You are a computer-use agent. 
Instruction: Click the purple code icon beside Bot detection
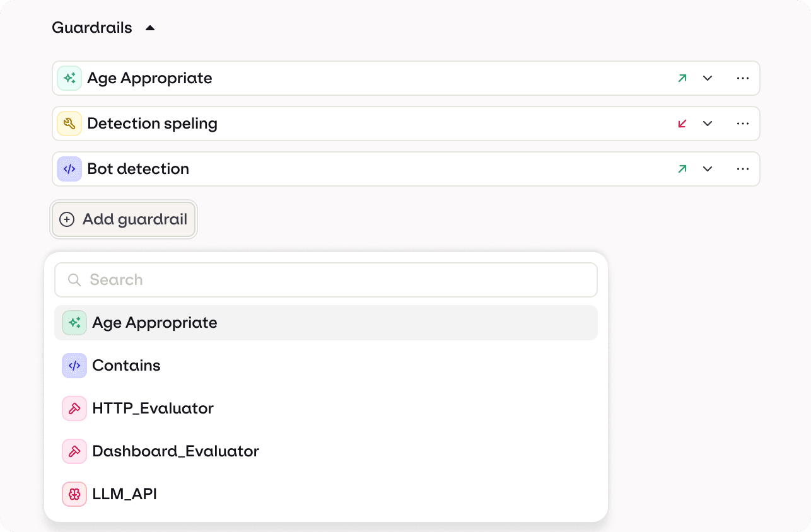[x=69, y=169]
